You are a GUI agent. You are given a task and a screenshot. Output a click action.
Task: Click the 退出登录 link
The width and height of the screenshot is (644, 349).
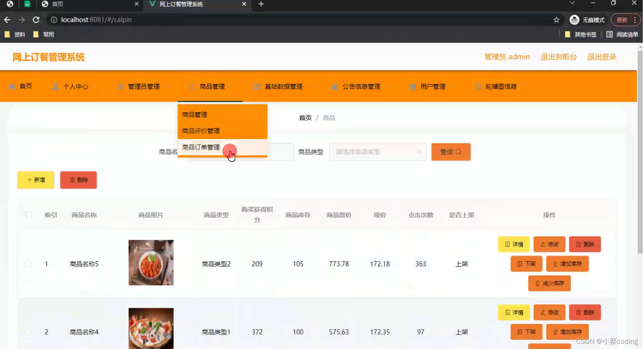coord(602,57)
